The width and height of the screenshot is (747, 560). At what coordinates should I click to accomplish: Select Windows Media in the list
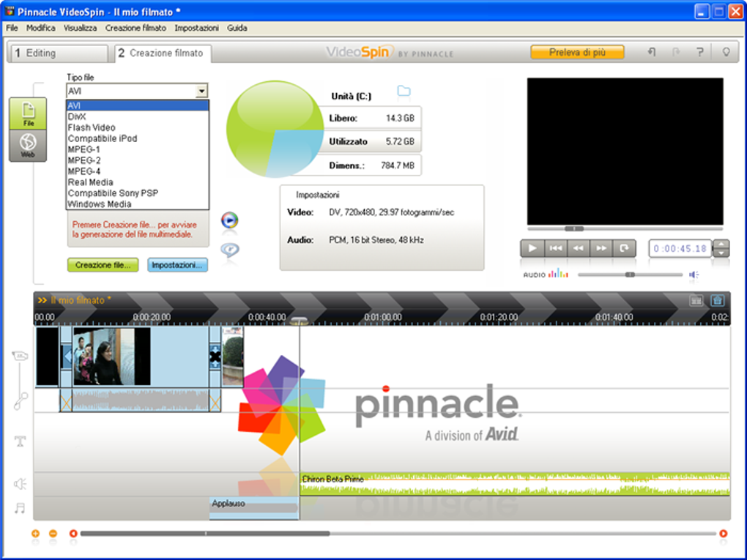100,204
